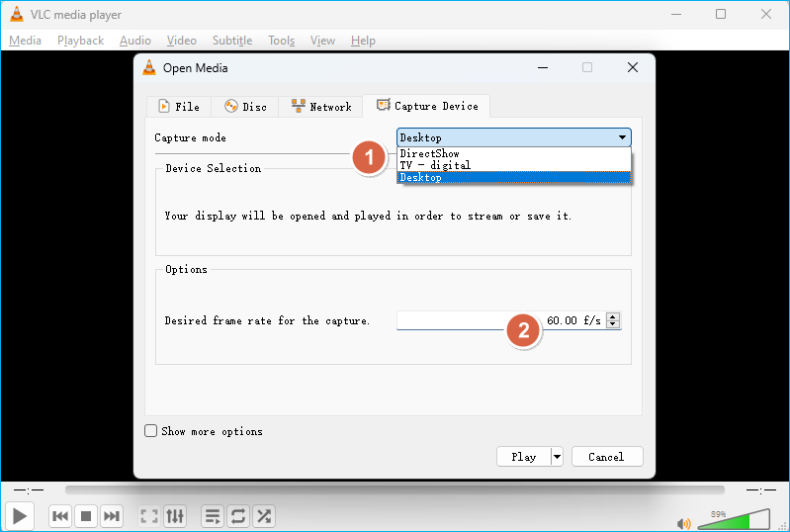This screenshot has height=532, width=790.
Task: Click elapsed time label at left
Action: point(29,490)
